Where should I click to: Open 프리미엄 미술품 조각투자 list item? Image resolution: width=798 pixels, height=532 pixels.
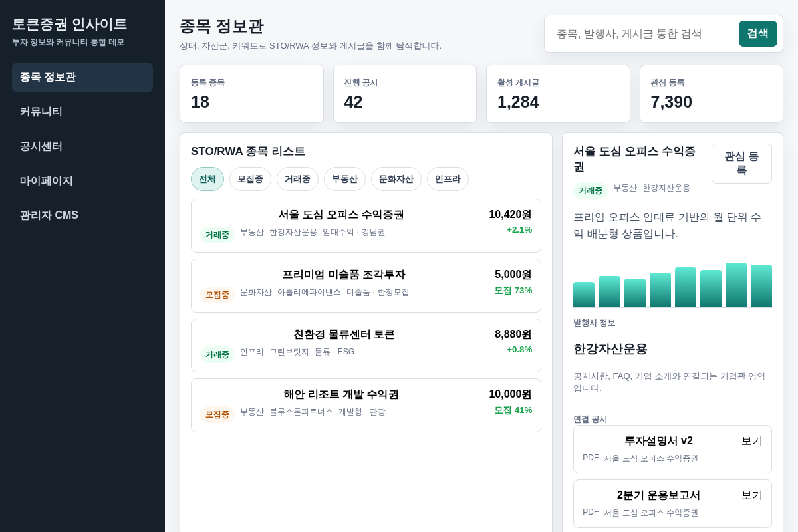point(366,286)
